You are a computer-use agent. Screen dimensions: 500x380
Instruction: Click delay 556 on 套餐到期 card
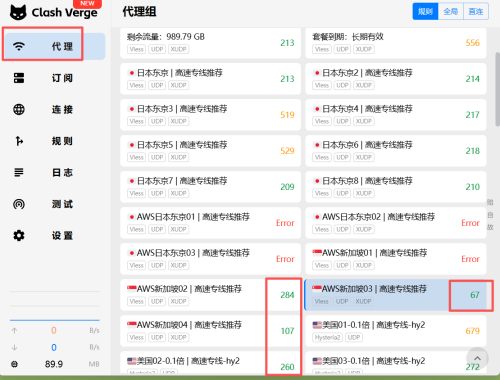(x=472, y=43)
